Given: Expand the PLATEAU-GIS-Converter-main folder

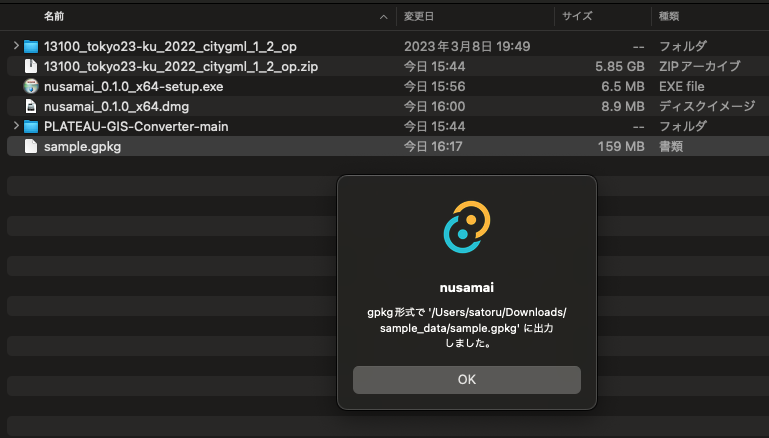Looking at the screenshot, I should (x=16, y=126).
